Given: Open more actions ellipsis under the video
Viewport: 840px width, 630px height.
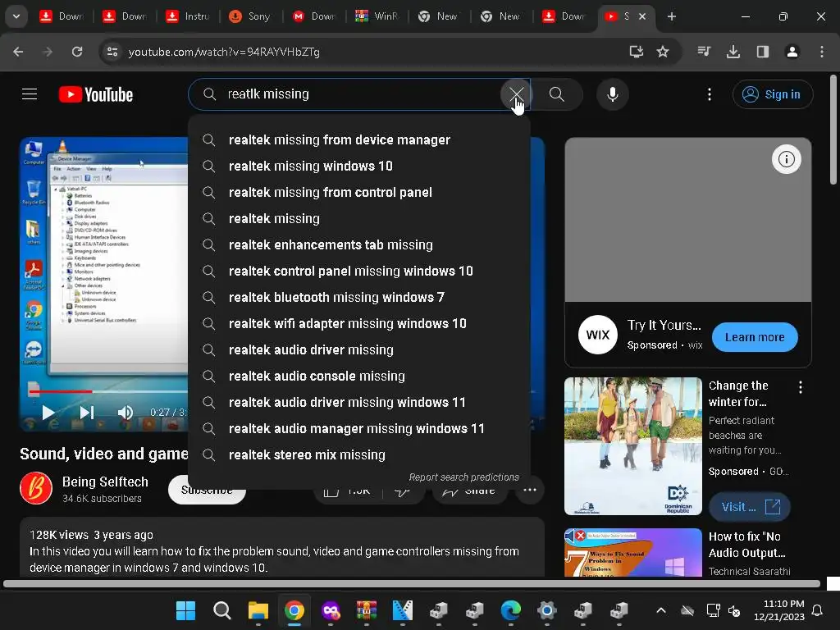Looking at the screenshot, I should [x=529, y=490].
